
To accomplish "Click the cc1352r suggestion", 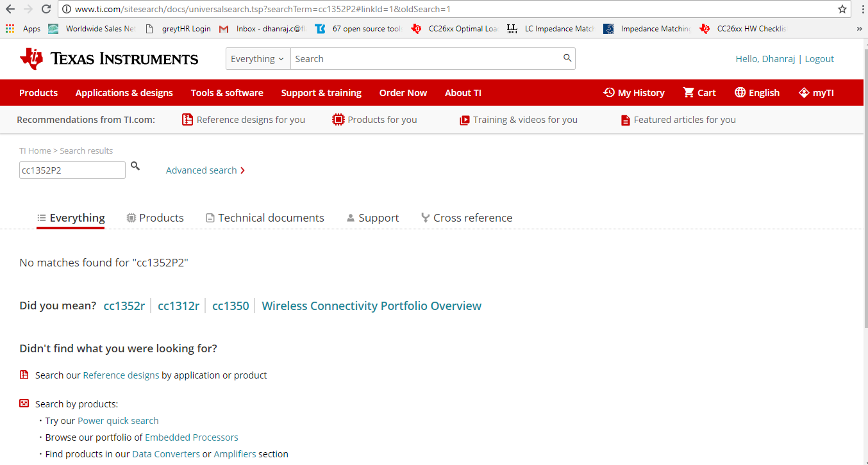I will pos(124,306).
